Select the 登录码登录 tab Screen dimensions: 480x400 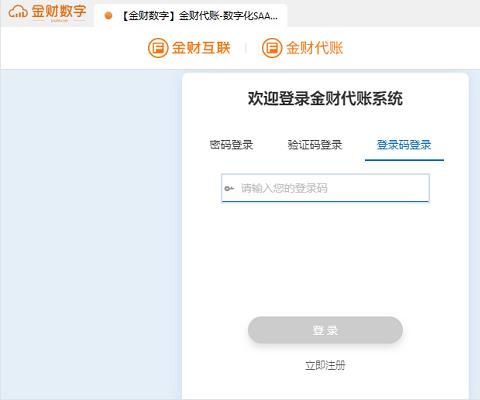(404, 145)
